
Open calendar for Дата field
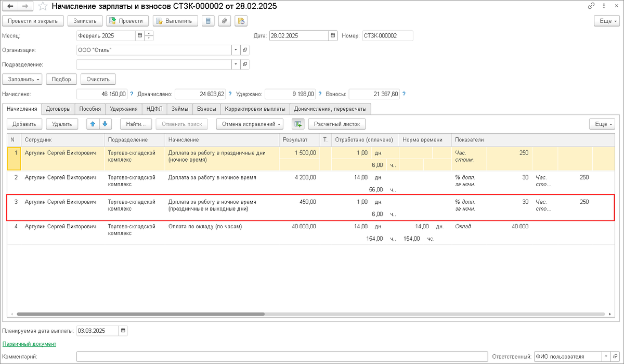tap(333, 36)
